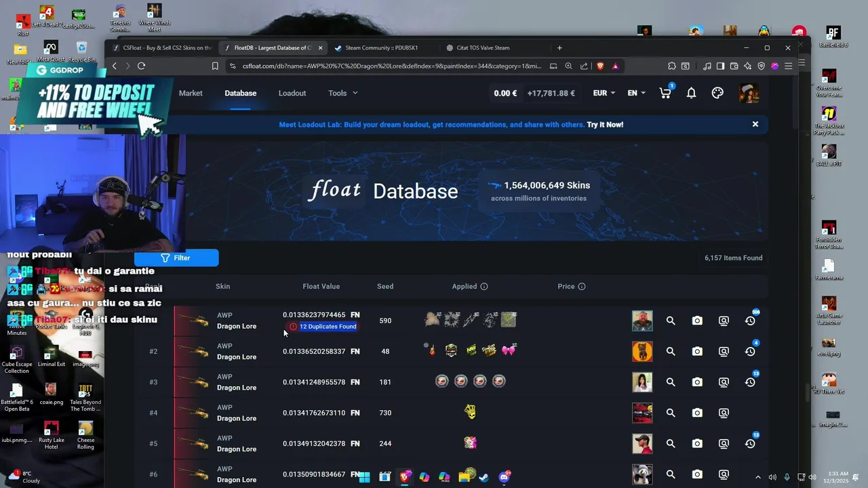
Task: Open the theme palette icon
Action: 717,94
